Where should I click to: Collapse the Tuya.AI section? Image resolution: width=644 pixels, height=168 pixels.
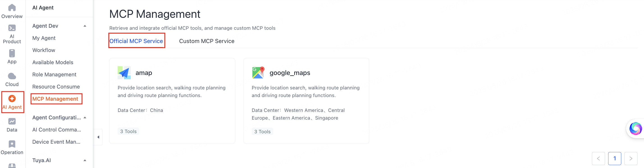click(85, 160)
